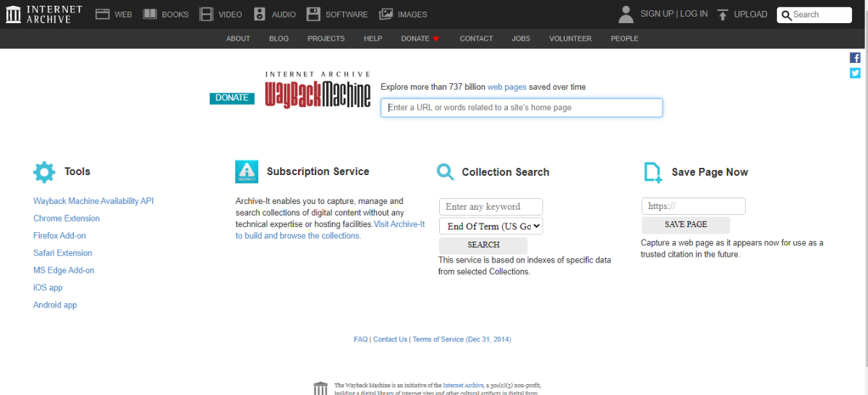Focus the Collection Search keyword field
This screenshot has height=395, width=868.
(491, 207)
